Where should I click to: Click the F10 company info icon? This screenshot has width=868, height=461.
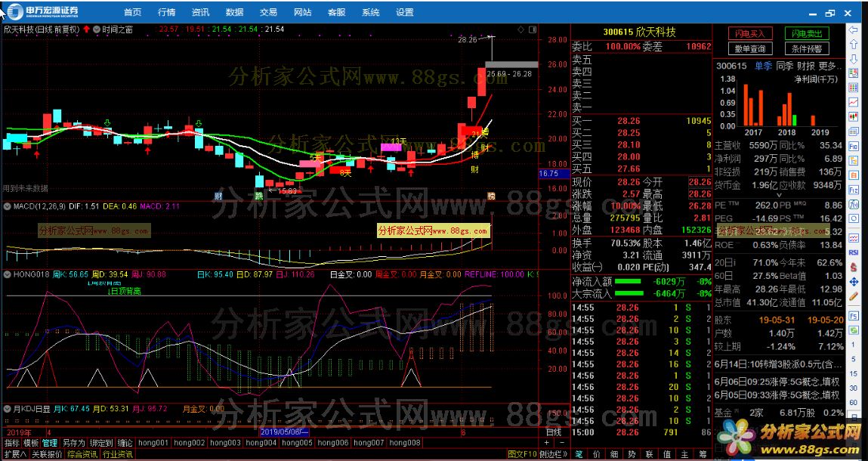point(853,147)
